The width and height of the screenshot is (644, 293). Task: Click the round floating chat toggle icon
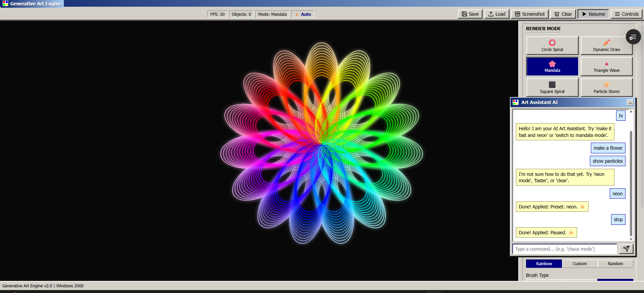point(633,37)
